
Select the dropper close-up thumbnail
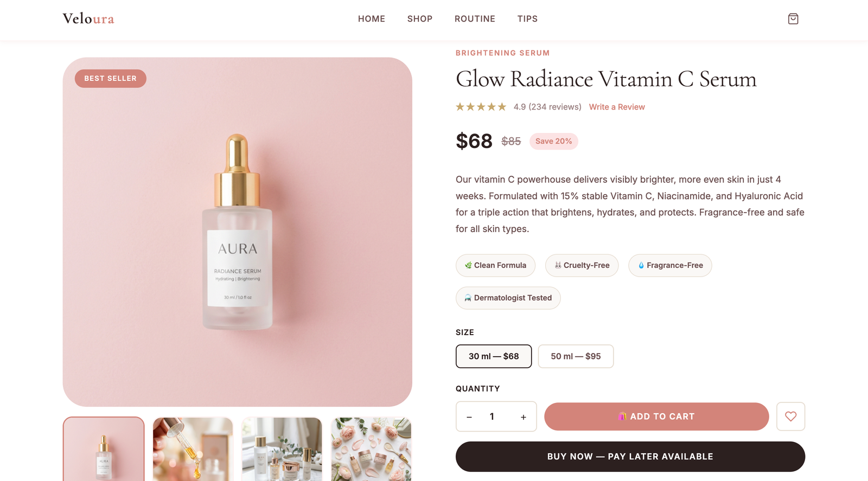tap(193, 449)
